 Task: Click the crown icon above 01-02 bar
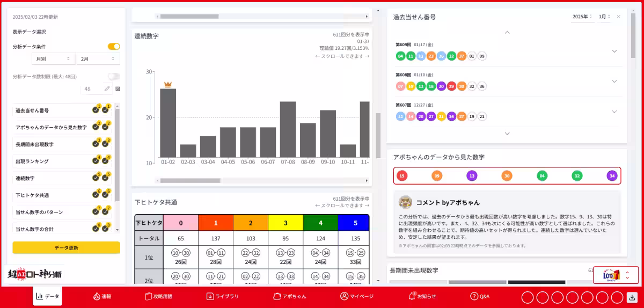pos(168,84)
